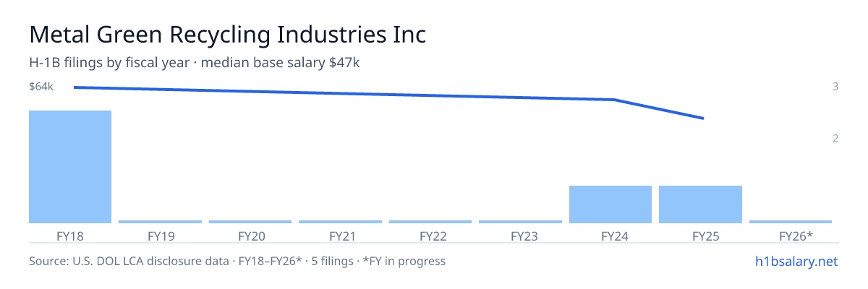Click the blue salary line end at FY25
Viewport: 868px width, 289px height.
[x=702, y=118]
